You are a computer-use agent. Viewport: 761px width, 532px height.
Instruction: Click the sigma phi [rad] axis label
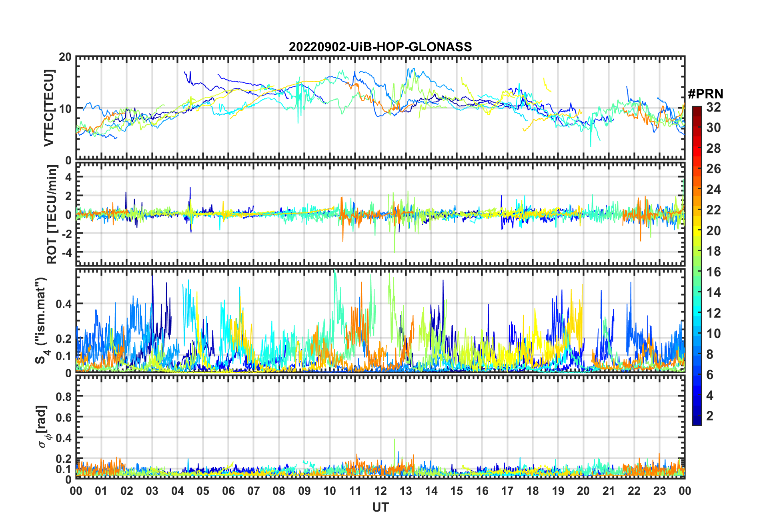(x=43, y=427)
